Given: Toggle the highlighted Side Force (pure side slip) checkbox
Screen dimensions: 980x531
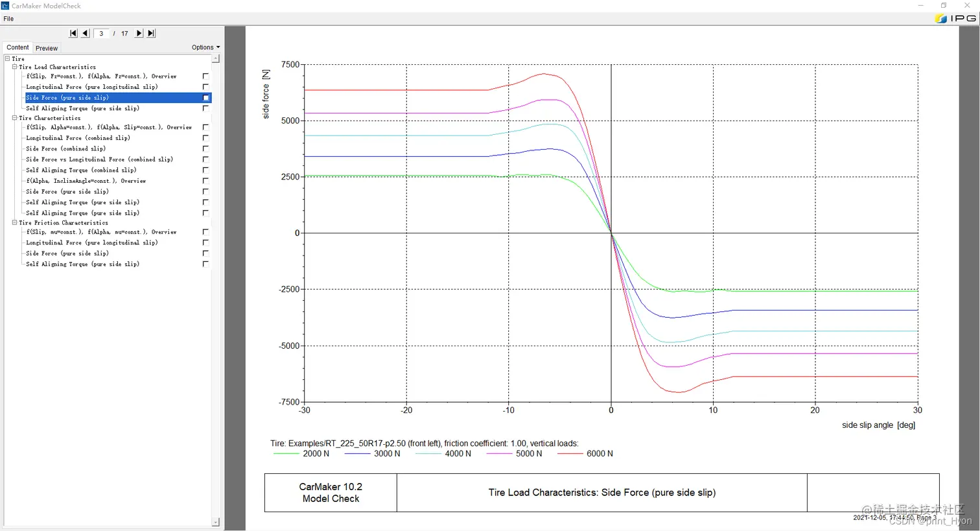Looking at the screenshot, I should (205, 98).
